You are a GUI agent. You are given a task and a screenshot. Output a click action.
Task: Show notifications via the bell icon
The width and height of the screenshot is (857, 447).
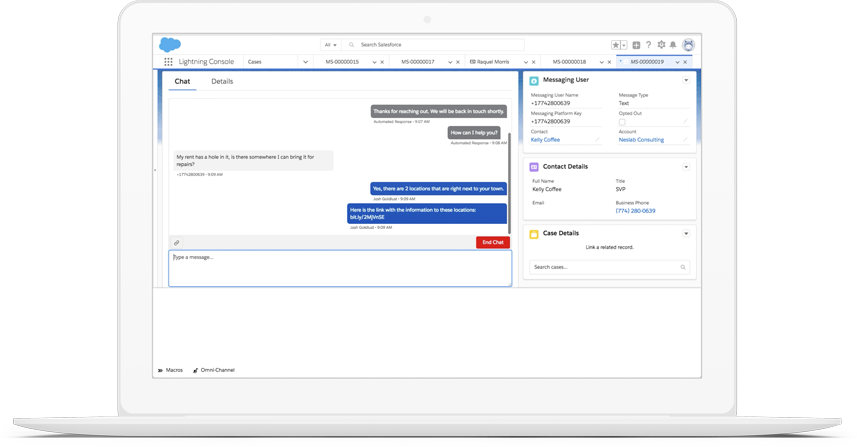[x=673, y=45]
